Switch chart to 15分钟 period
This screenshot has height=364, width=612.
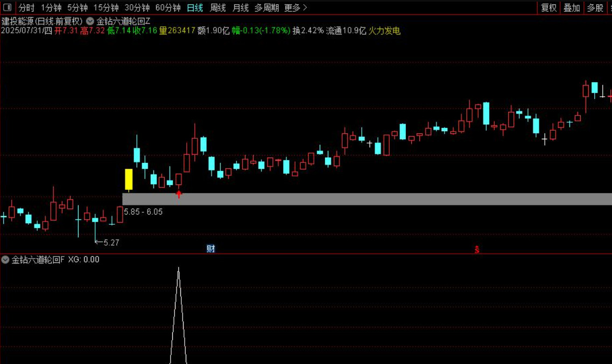[106, 8]
